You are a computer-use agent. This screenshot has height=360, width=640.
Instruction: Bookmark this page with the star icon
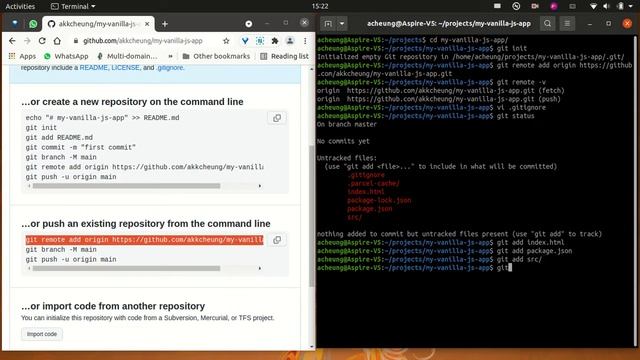coord(226,41)
